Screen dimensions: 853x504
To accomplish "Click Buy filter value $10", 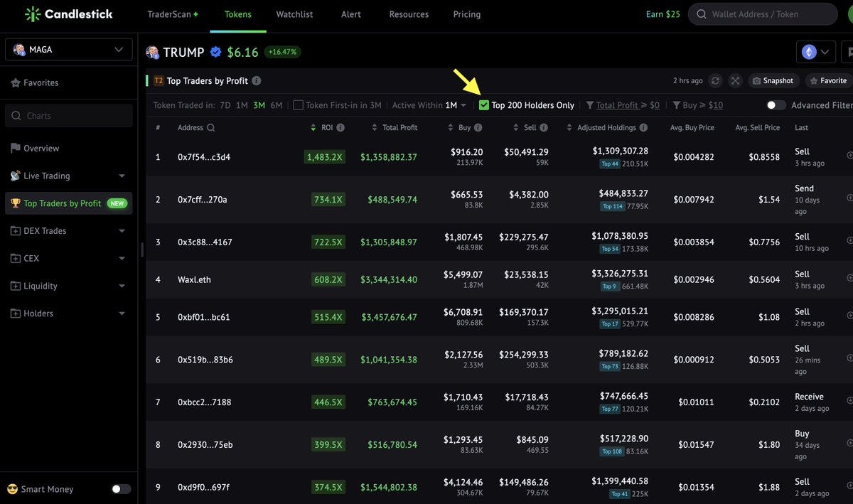I will tap(716, 105).
